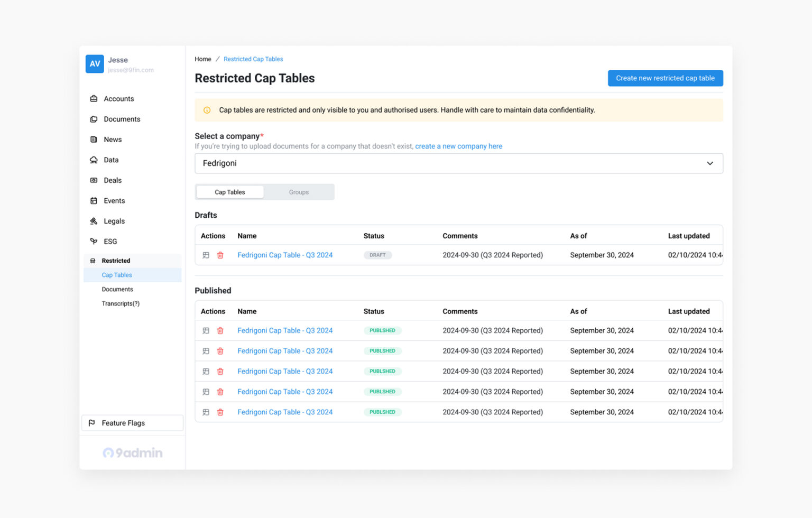The width and height of the screenshot is (812, 518).
Task: Open Accounts via its sidebar icon
Action: [94, 99]
